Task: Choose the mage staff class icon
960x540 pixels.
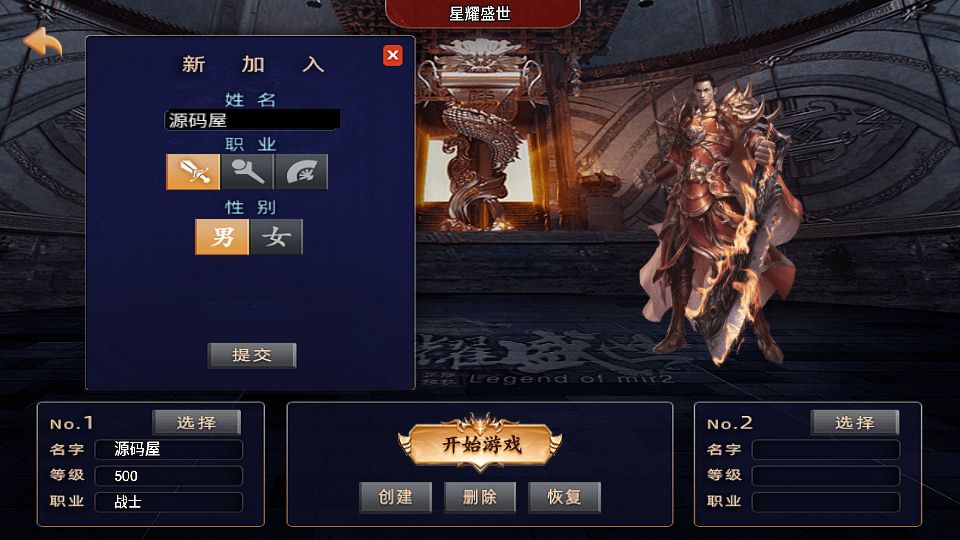Action: 247,171
